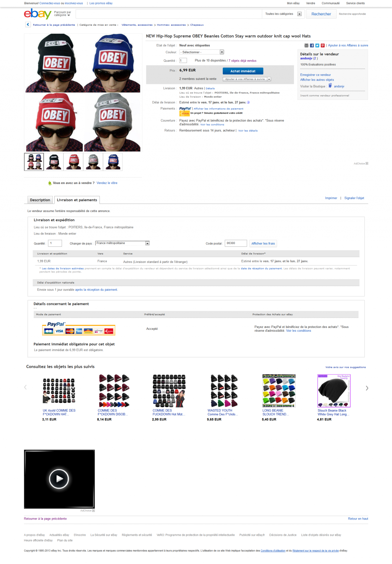Viewport: 392px width, 564px height.
Task: Select the Livraison et paiements tab
Action: 77,200
